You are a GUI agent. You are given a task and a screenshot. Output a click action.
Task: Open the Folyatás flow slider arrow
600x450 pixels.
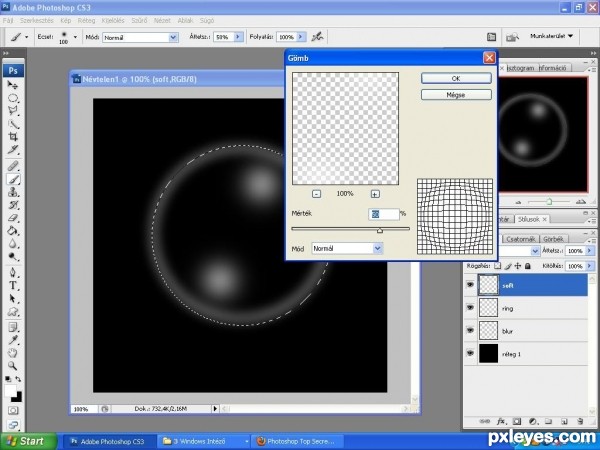(302, 37)
